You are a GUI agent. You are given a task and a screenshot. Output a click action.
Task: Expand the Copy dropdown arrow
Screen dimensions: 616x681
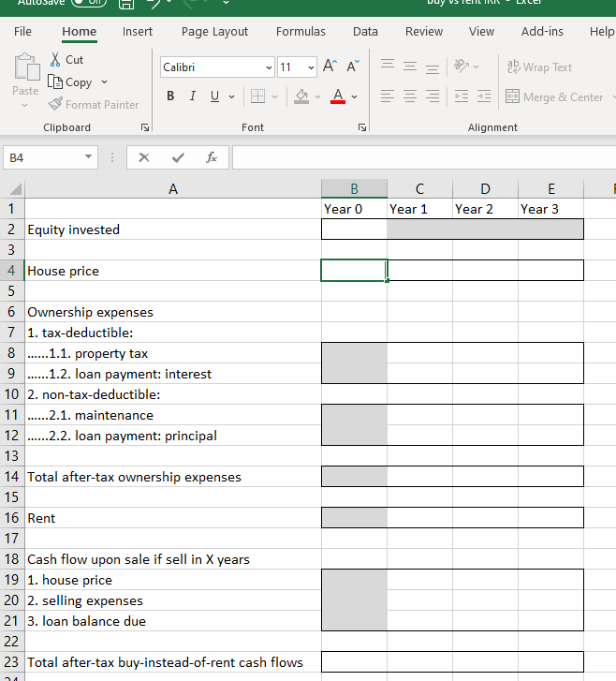(x=104, y=81)
